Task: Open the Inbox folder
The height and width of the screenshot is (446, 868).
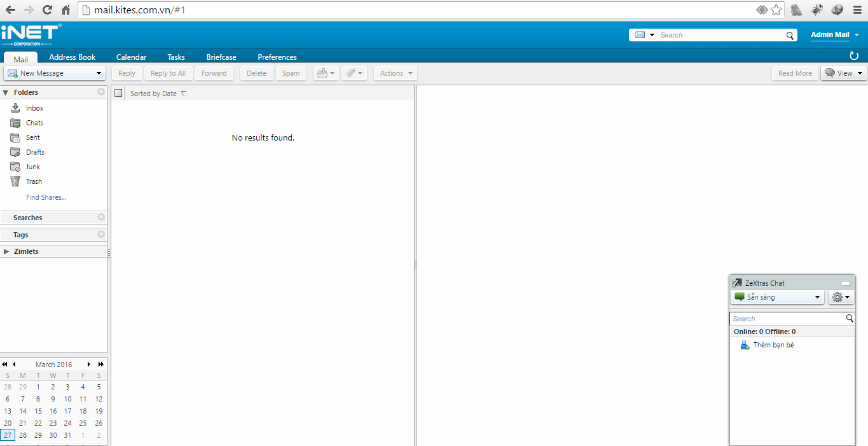Action: coord(34,108)
